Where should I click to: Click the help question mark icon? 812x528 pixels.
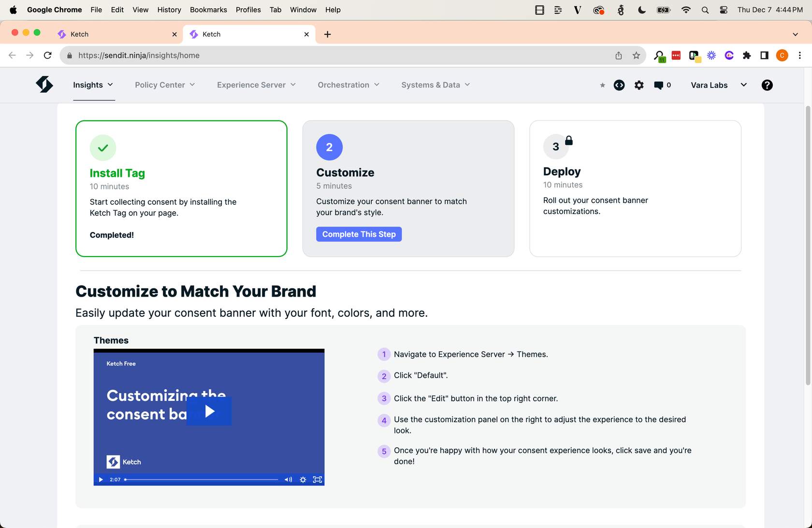[767, 85]
